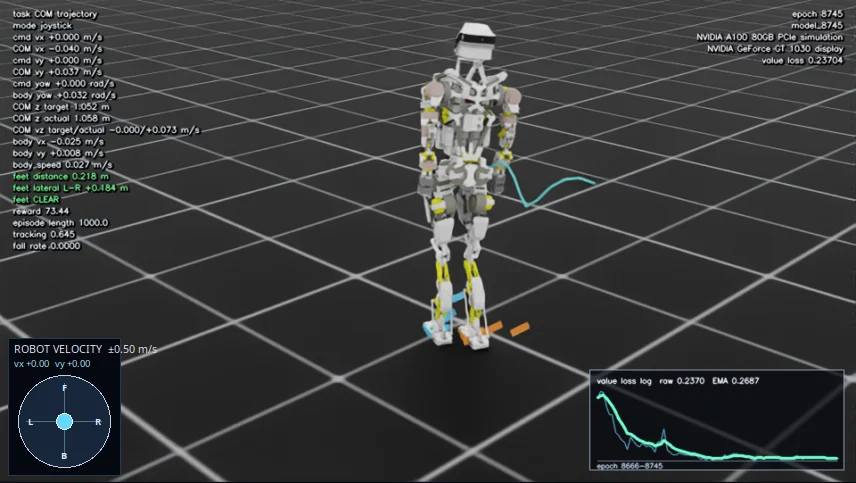The image size is (856, 483).
Task: Click the 'epoch 8666-8745' chart axis label
Action: [629, 466]
